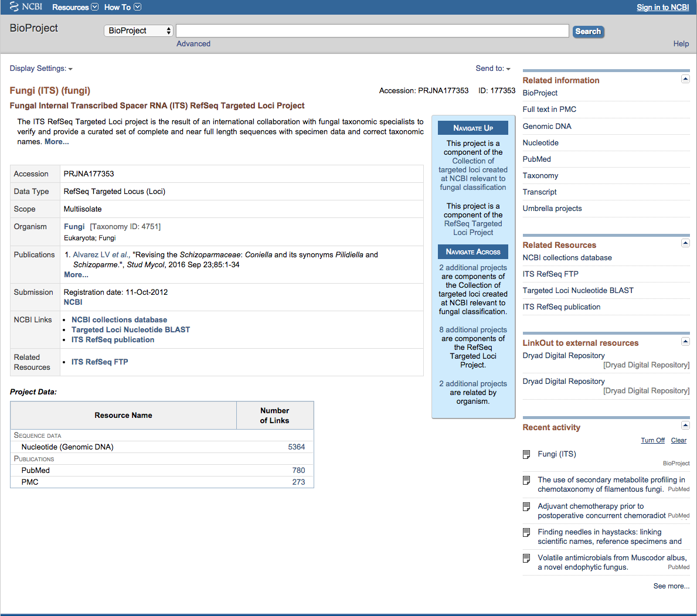Open NCBI collections database sidebar link
The image size is (697, 616).
click(567, 258)
